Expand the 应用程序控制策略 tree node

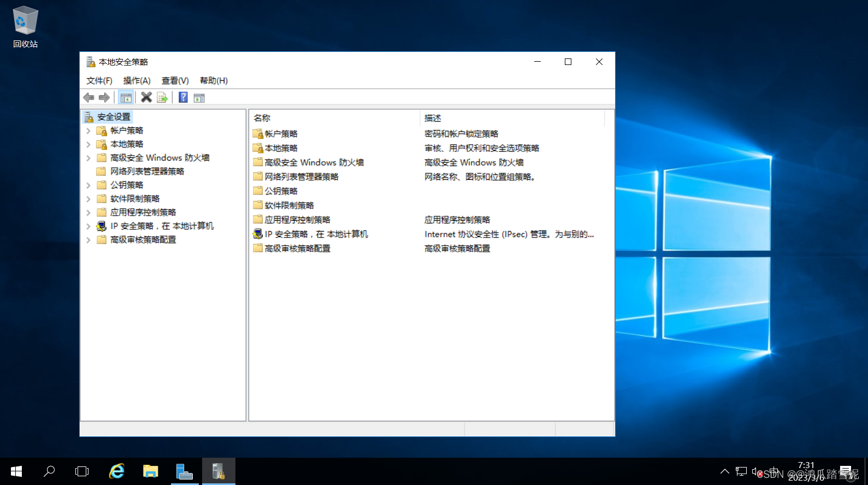coord(88,212)
